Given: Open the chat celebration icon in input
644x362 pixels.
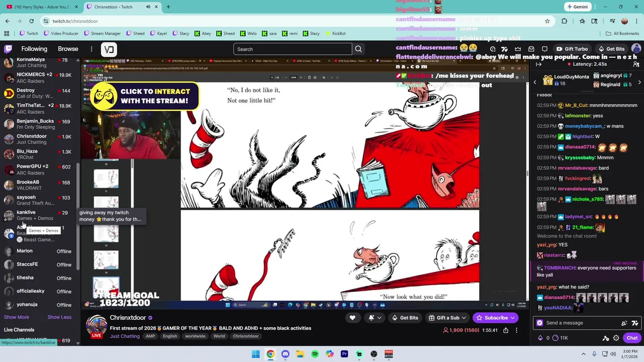Looking at the screenshot, I should (x=624, y=323).
